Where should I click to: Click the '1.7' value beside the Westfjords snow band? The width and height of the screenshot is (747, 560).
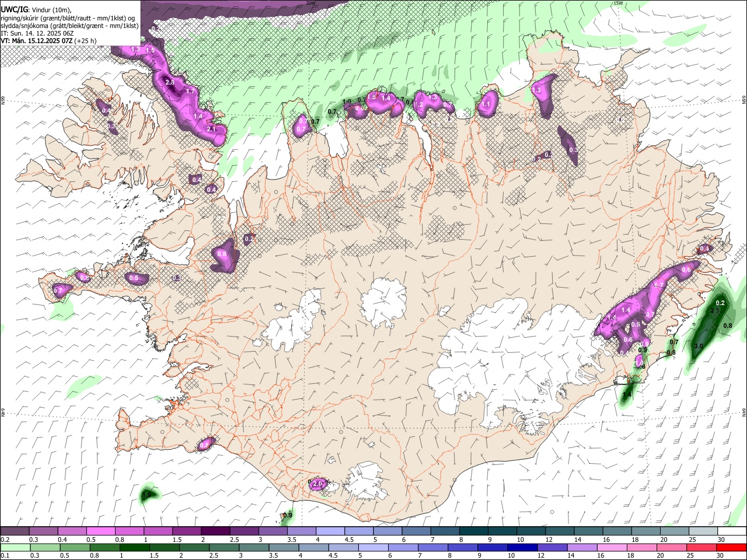190,91
